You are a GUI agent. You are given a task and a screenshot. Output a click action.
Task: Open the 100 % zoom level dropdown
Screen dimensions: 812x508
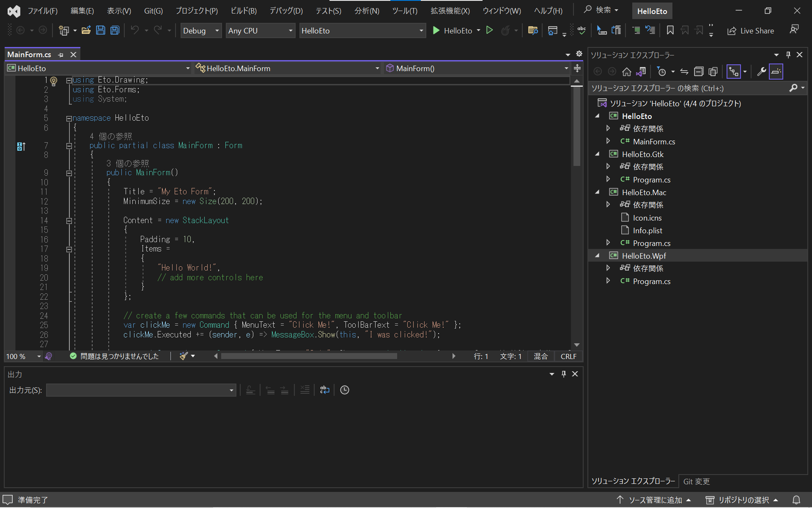point(24,356)
